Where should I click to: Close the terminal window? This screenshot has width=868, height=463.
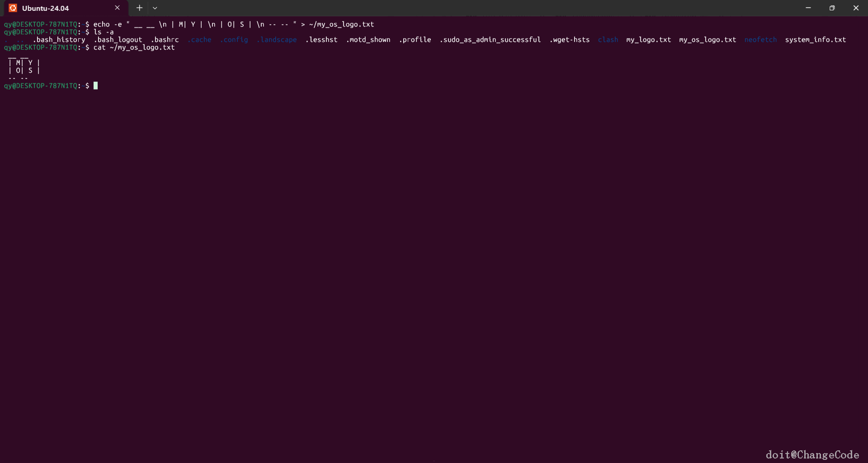[x=856, y=8]
